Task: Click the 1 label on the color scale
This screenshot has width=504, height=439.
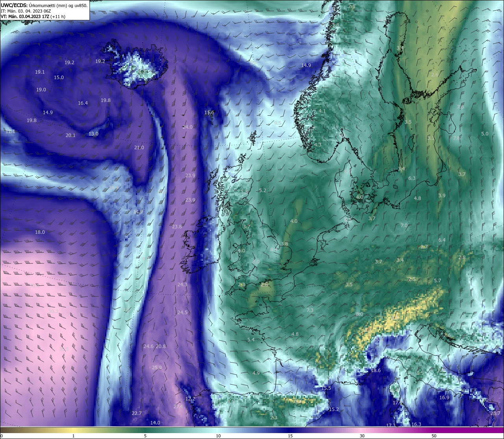Action: 73,436
